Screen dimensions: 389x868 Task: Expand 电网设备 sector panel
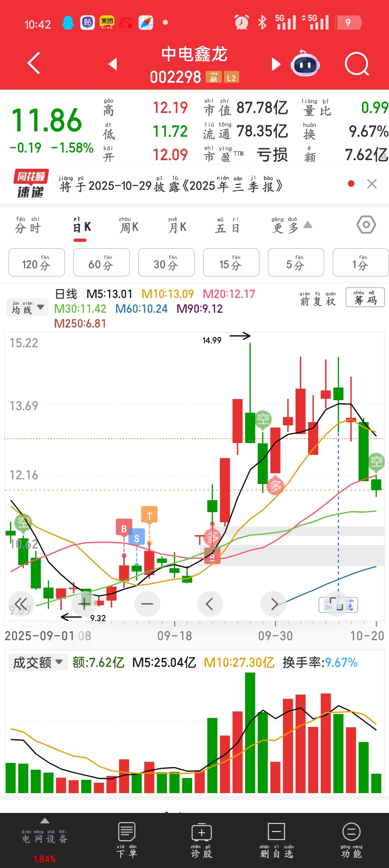pos(45,840)
